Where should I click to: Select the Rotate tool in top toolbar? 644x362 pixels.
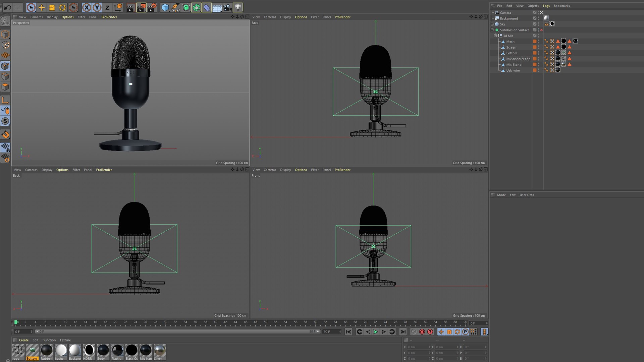point(62,7)
